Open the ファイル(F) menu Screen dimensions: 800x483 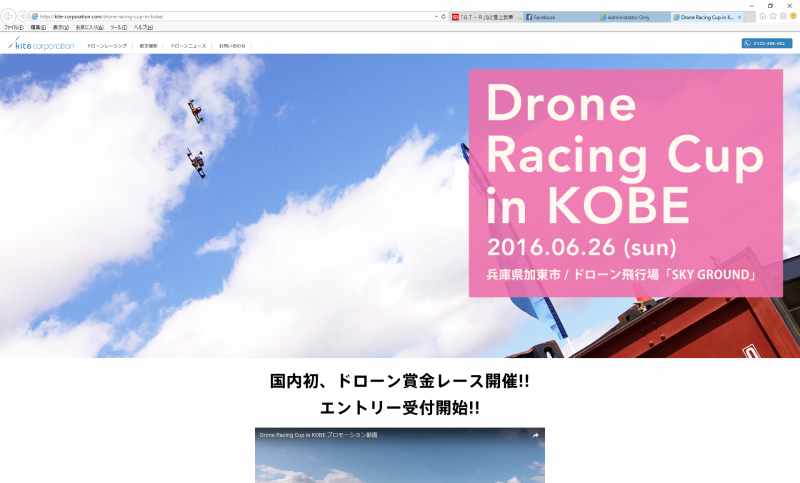coord(12,27)
